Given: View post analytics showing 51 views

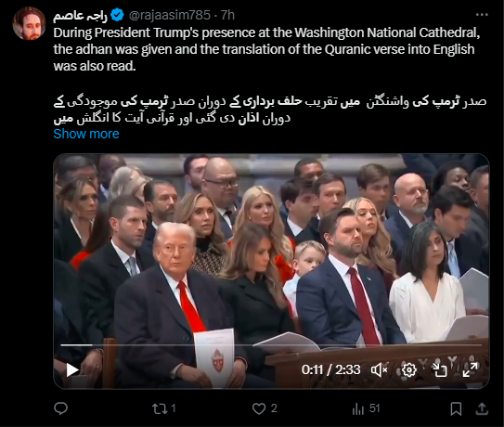Looking at the screenshot, I should [366, 408].
